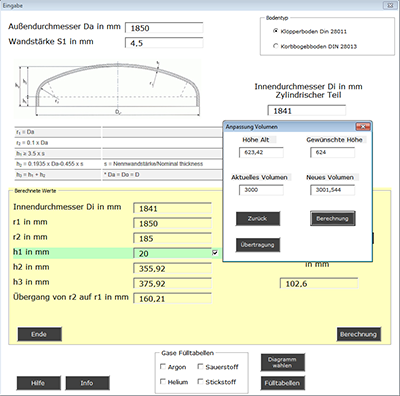This screenshot has height=396, width=400.
Task: Click the Diagramm wählen button
Action: (283, 362)
